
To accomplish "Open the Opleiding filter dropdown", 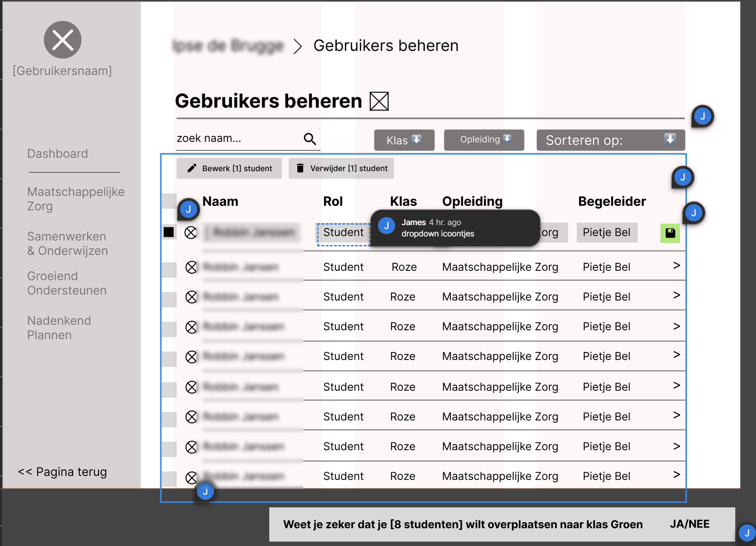I will pos(483,140).
